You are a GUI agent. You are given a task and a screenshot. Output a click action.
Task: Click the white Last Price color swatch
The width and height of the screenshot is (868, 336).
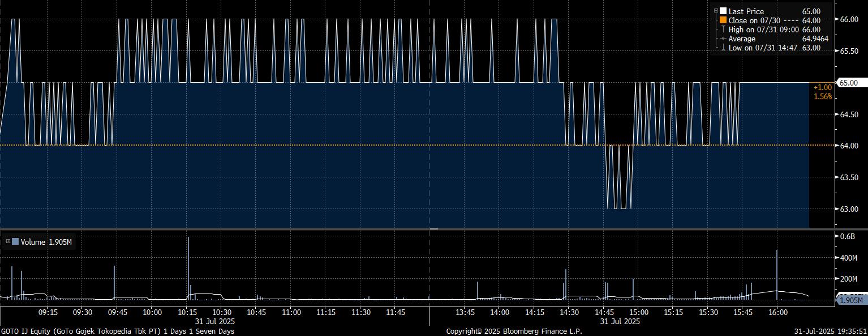[x=723, y=11]
